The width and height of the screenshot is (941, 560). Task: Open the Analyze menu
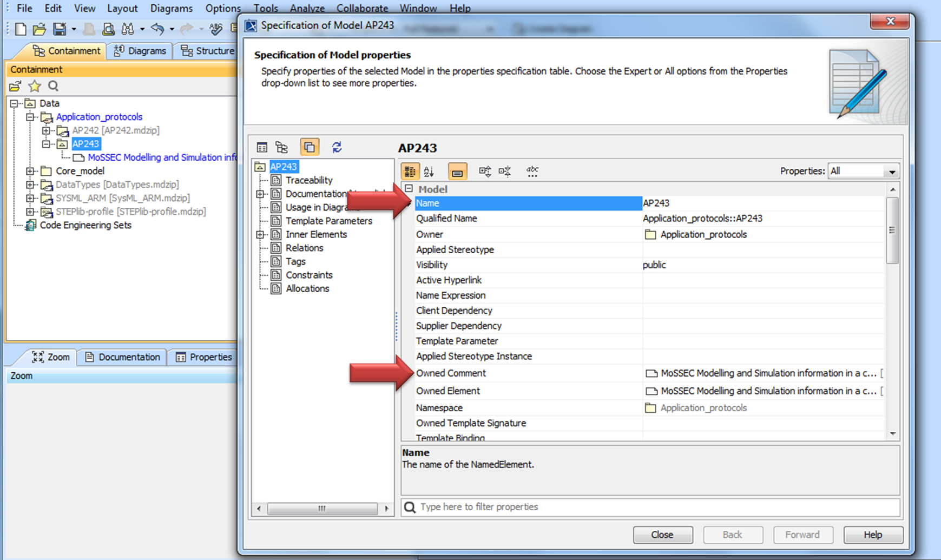pyautogui.click(x=307, y=8)
